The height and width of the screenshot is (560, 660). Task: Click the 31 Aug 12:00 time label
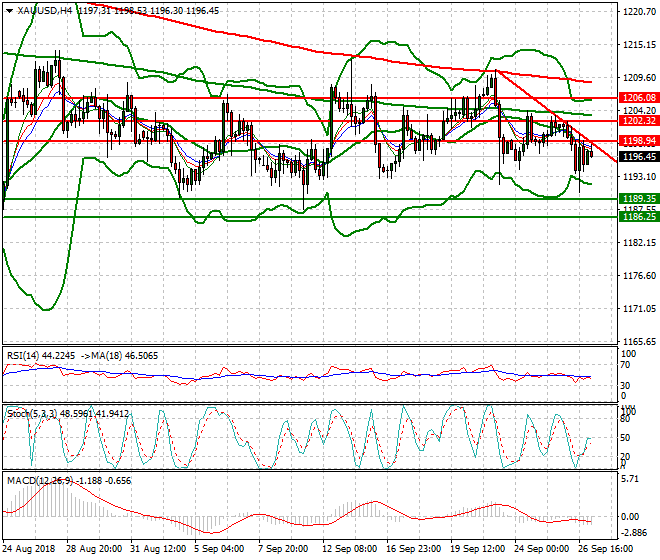pyautogui.click(x=158, y=549)
